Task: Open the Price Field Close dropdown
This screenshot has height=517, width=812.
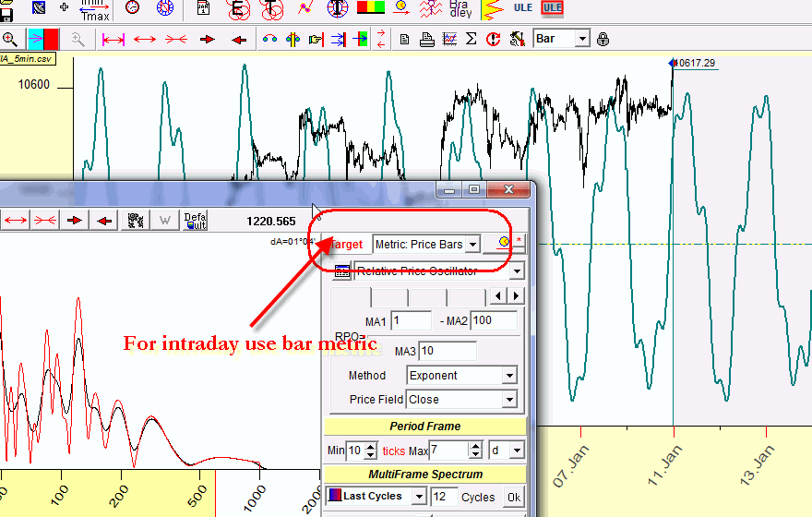Action: point(508,400)
